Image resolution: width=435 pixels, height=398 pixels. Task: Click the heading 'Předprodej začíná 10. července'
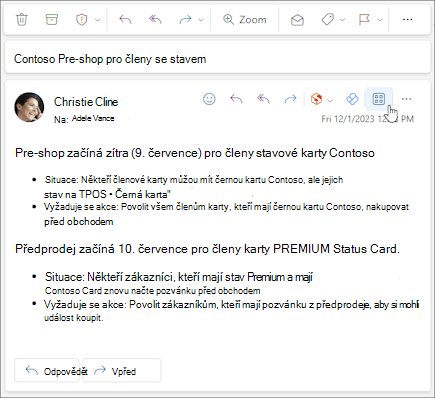coord(207,249)
